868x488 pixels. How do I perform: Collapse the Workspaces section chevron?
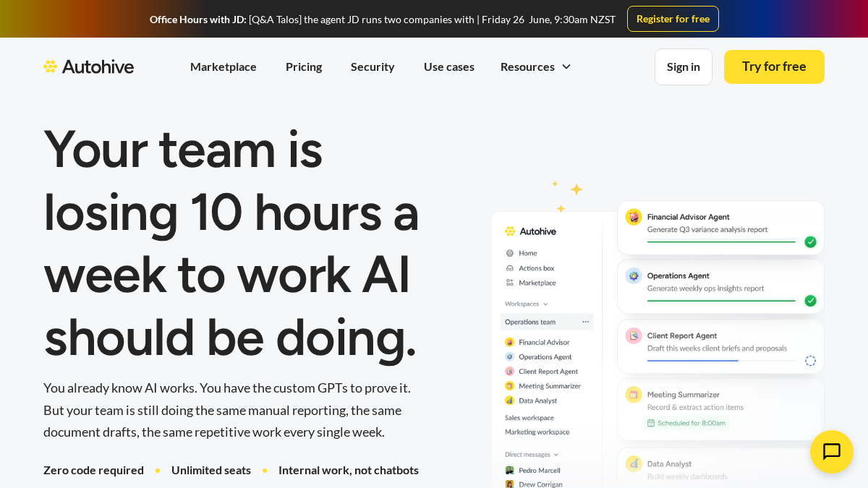[545, 304]
